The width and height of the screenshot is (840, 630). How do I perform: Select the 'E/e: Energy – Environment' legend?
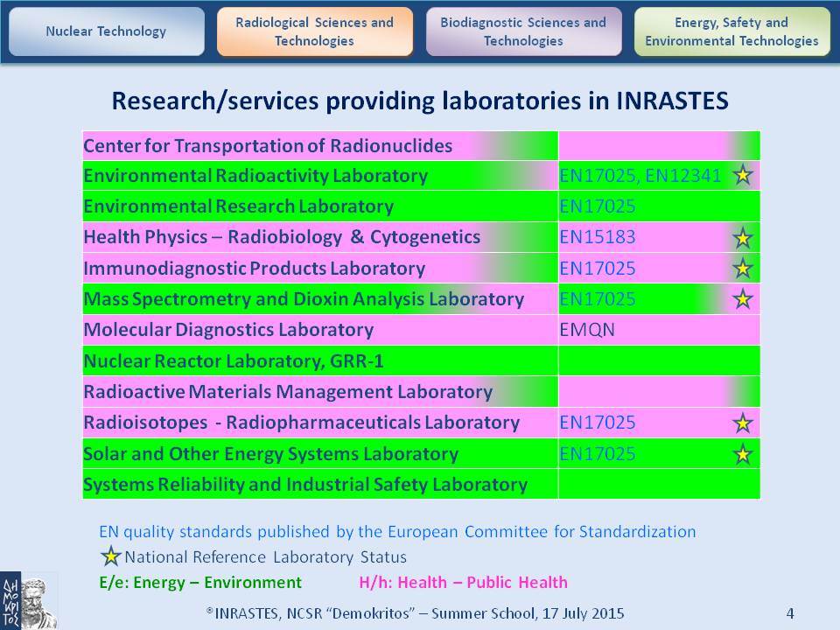point(200,583)
